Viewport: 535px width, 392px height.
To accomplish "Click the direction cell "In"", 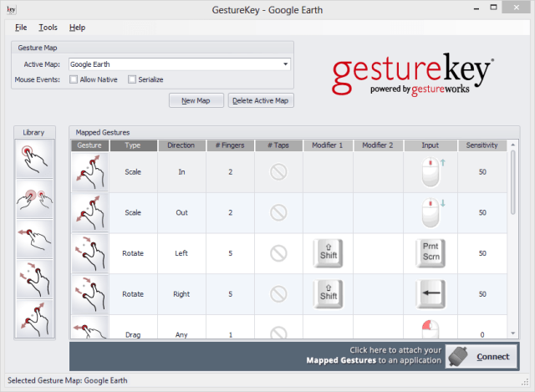I will point(181,172).
